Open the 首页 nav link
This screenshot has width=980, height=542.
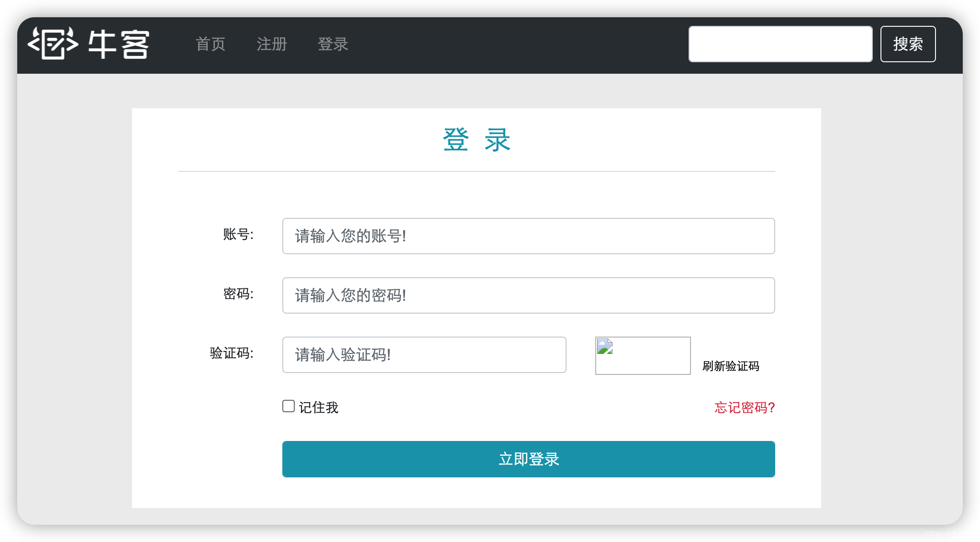click(x=211, y=44)
